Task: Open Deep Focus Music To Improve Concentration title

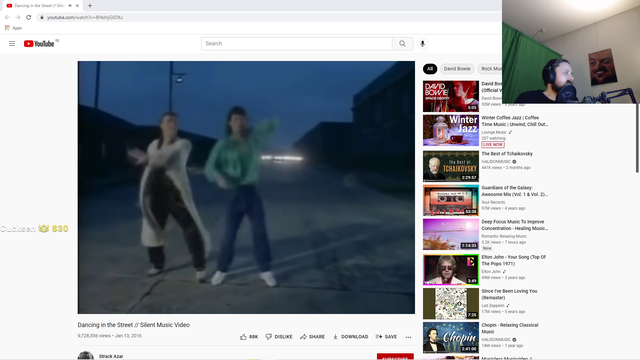Action: [x=514, y=225]
